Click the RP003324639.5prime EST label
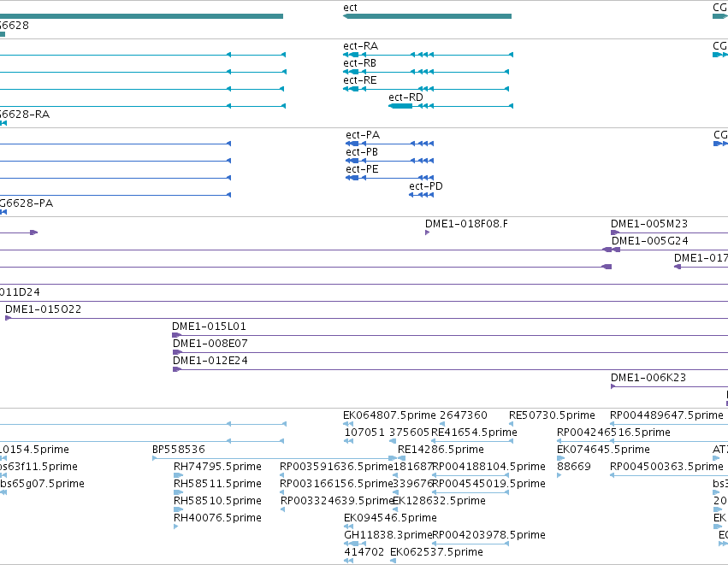 tap(336, 501)
